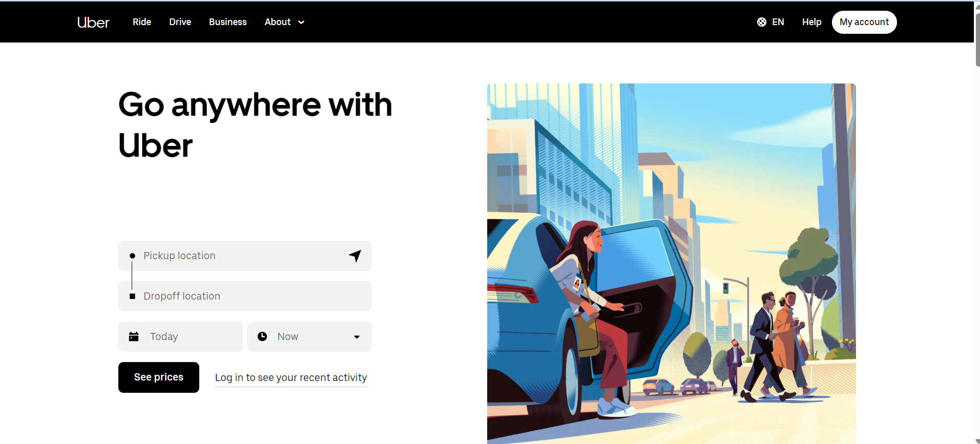Focus the Pickup location field

[x=245, y=256]
